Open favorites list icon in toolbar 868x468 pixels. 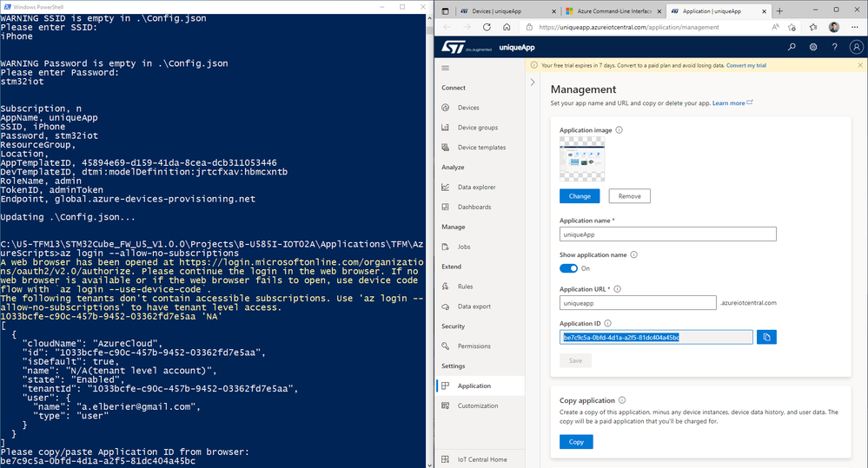tap(813, 27)
